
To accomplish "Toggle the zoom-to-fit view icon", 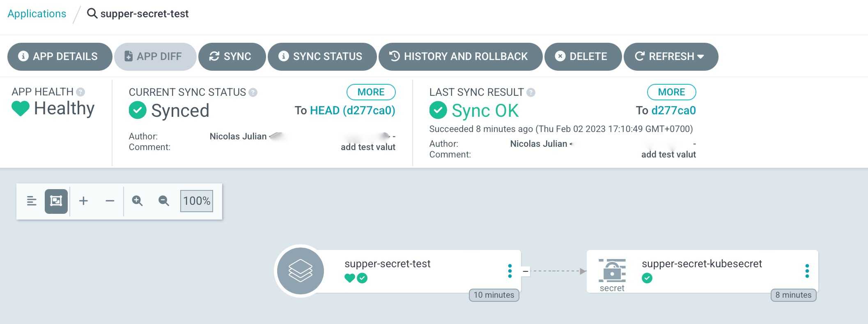I will pos(56,201).
